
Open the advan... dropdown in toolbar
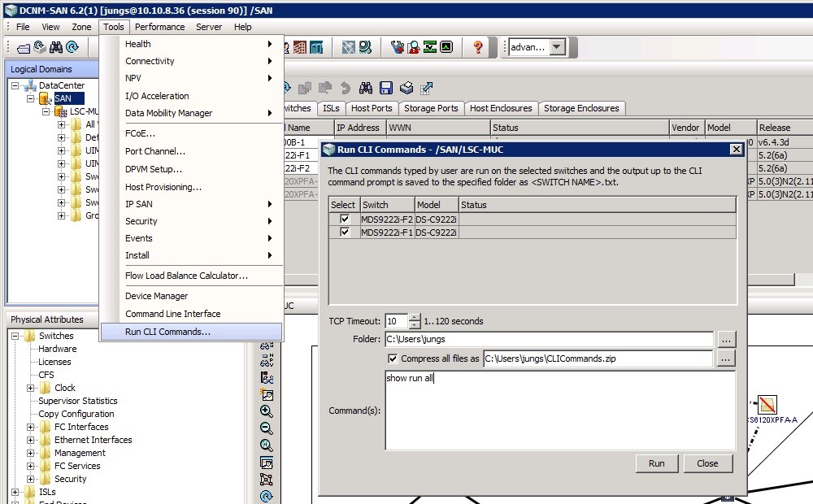(x=557, y=47)
